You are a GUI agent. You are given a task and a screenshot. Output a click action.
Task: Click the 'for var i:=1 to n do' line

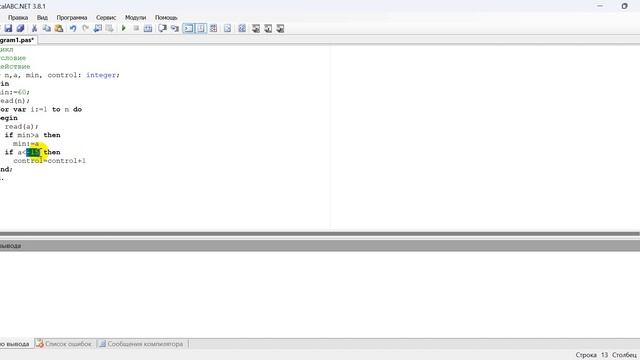coord(41,109)
